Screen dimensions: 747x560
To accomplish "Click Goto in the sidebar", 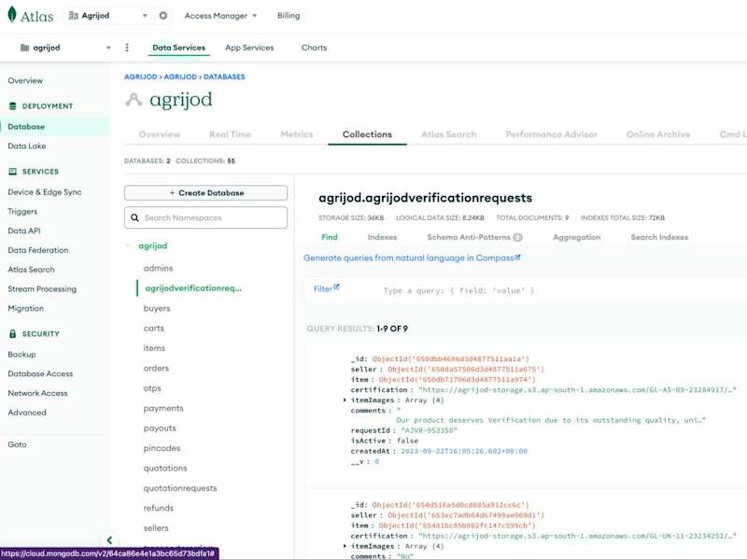I will point(17,444).
